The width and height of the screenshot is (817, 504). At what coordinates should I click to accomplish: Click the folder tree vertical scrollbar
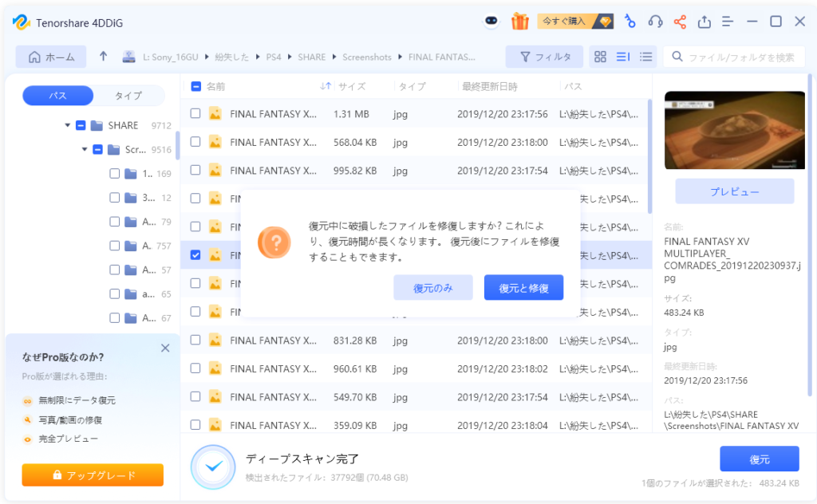tap(178, 145)
